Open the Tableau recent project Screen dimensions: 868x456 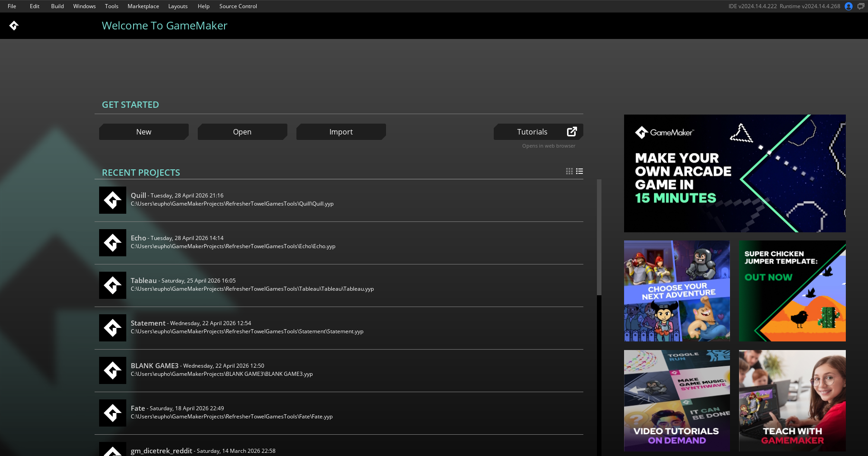339,285
